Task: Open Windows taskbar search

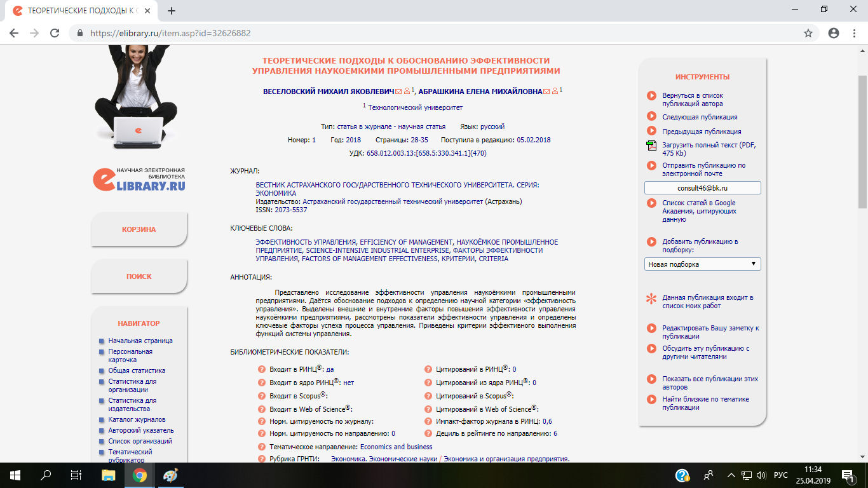Action: [x=46, y=475]
